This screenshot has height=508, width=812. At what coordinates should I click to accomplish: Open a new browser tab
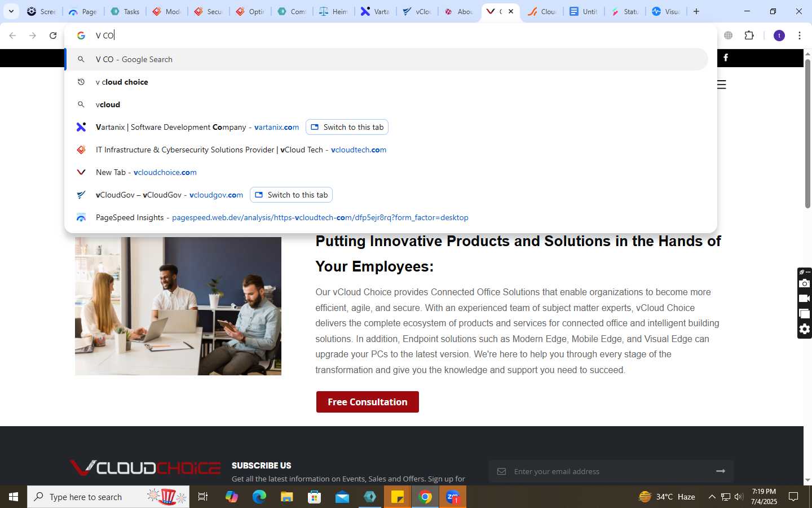click(x=696, y=11)
